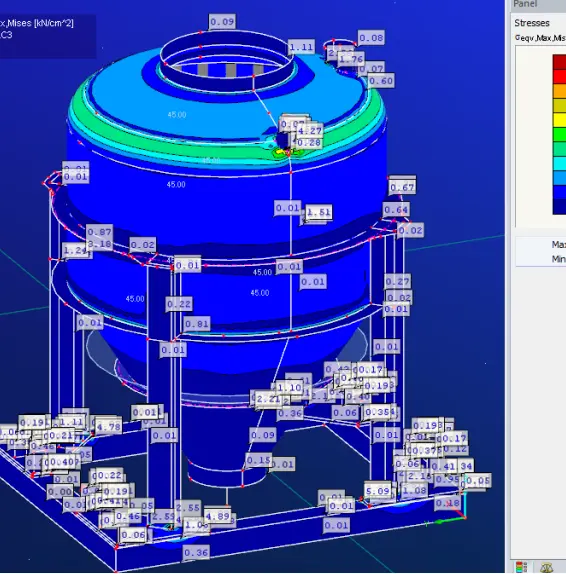
Task: Click the 4.78 stress value label at the base
Action: (x=108, y=427)
